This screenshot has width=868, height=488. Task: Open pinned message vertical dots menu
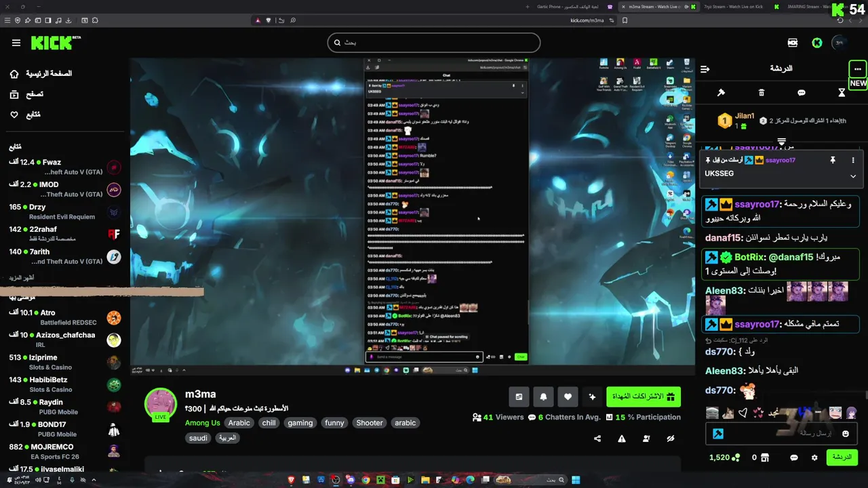click(853, 160)
